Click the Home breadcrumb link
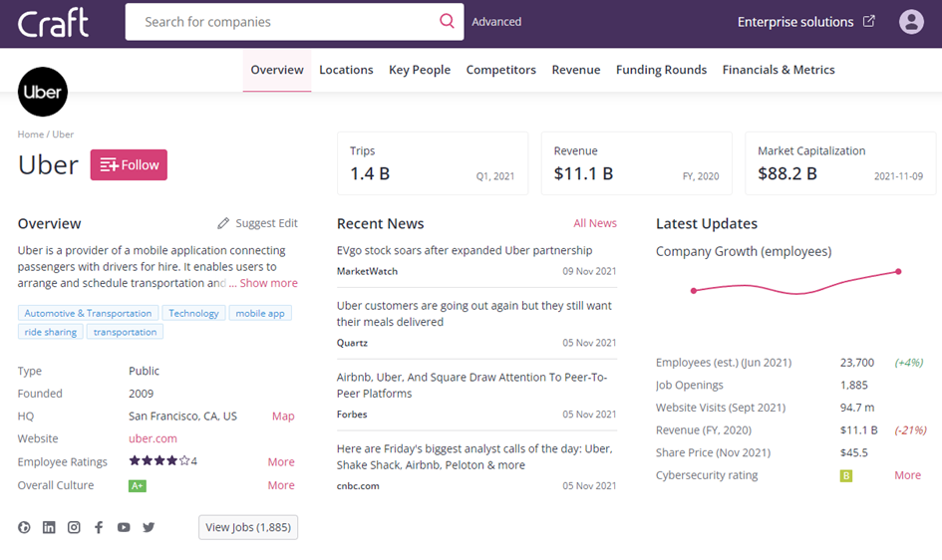This screenshot has width=942, height=560. [31, 135]
